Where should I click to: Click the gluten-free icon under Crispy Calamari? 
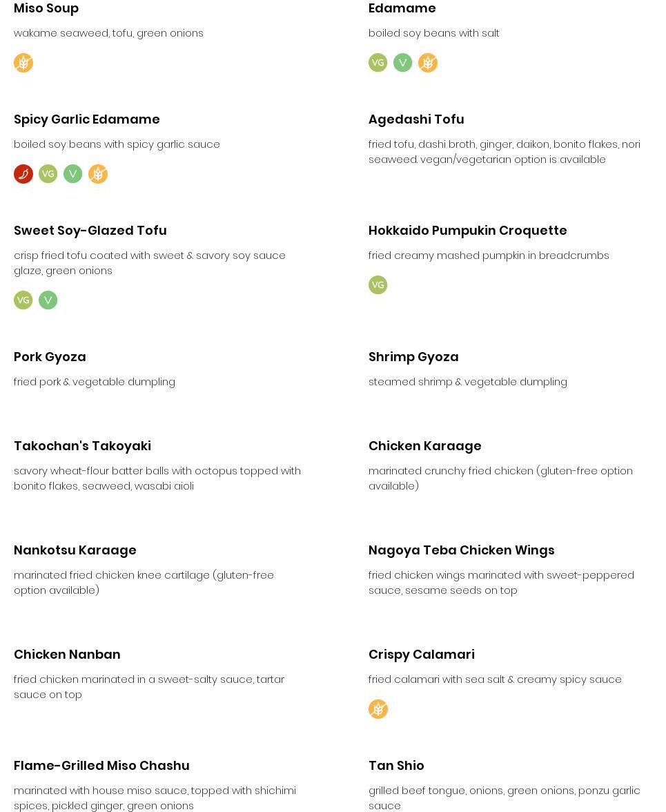(x=378, y=709)
